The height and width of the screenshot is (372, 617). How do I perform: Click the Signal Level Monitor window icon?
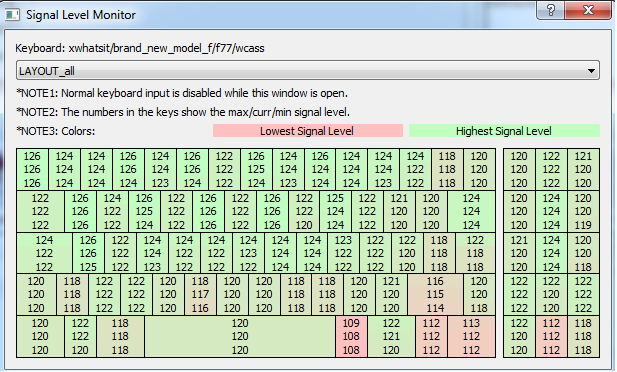(x=12, y=15)
